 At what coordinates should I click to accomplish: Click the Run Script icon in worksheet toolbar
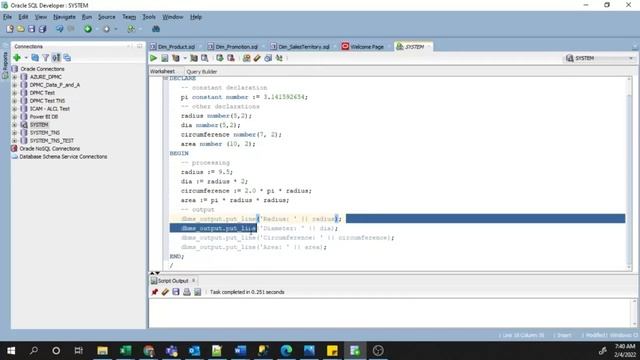pos(164,58)
